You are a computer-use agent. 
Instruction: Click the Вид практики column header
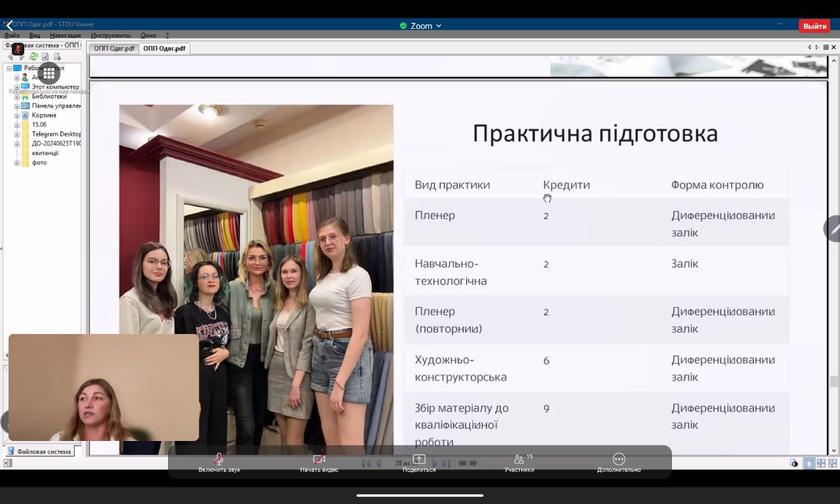click(x=452, y=185)
